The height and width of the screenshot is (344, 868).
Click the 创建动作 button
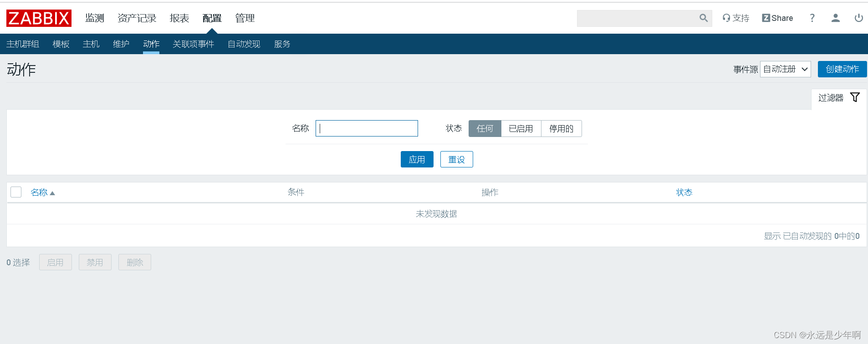[x=842, y=69]
